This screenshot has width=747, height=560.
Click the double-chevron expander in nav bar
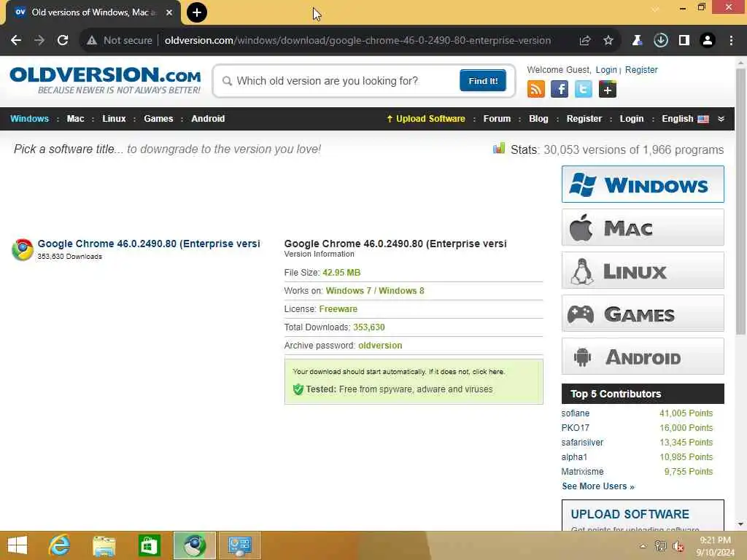[721, 119]
